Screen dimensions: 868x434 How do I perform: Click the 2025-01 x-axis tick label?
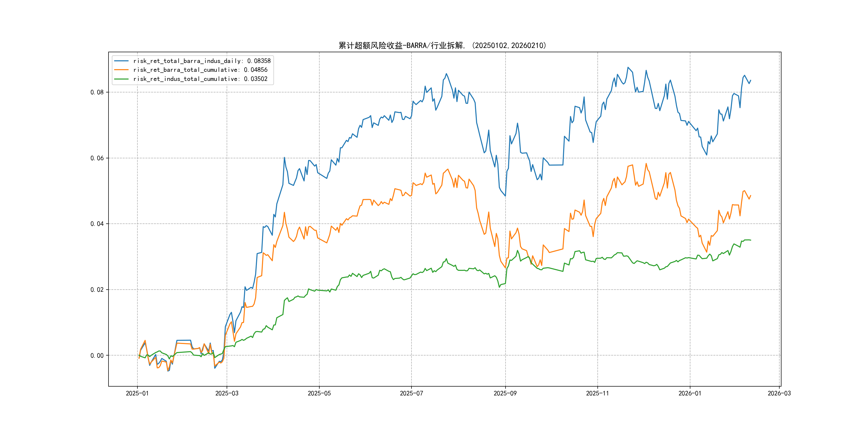(137, 393)
